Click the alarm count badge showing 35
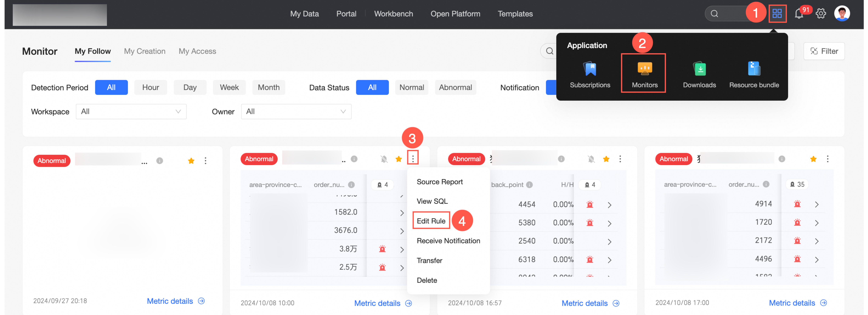Screen dimensions: 868x315 pos(797,184)
